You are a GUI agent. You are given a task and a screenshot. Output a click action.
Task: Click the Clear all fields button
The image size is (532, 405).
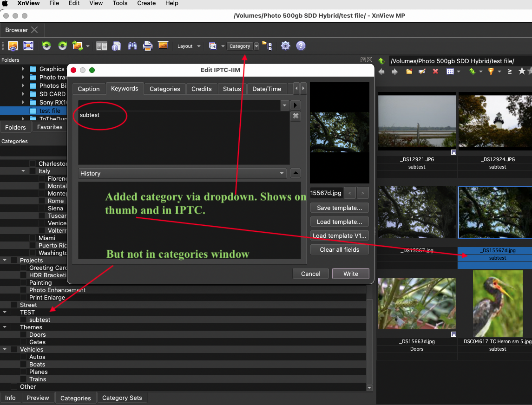(339, 249)
